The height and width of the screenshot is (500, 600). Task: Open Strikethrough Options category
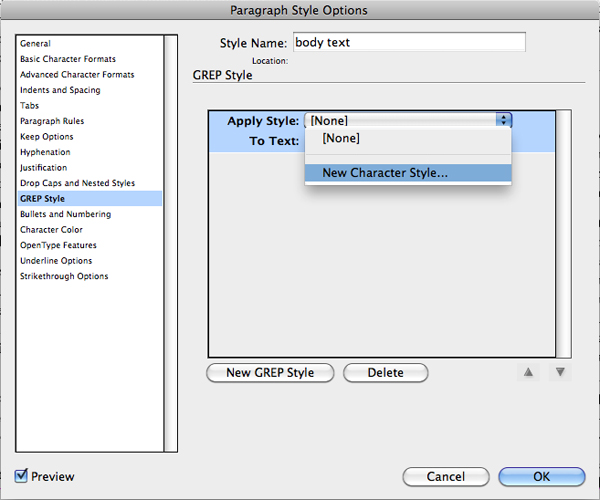(x=64, y=276)
